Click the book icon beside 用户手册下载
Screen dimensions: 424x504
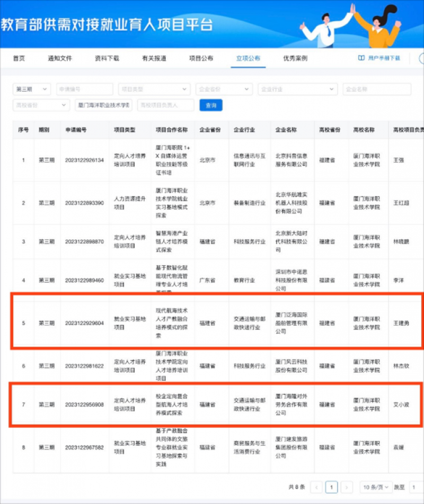coord(361,58)
